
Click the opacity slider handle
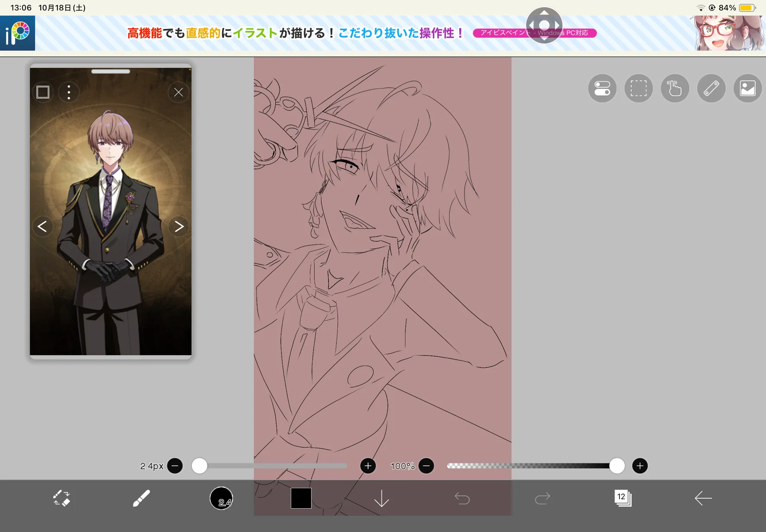[617, 466]
